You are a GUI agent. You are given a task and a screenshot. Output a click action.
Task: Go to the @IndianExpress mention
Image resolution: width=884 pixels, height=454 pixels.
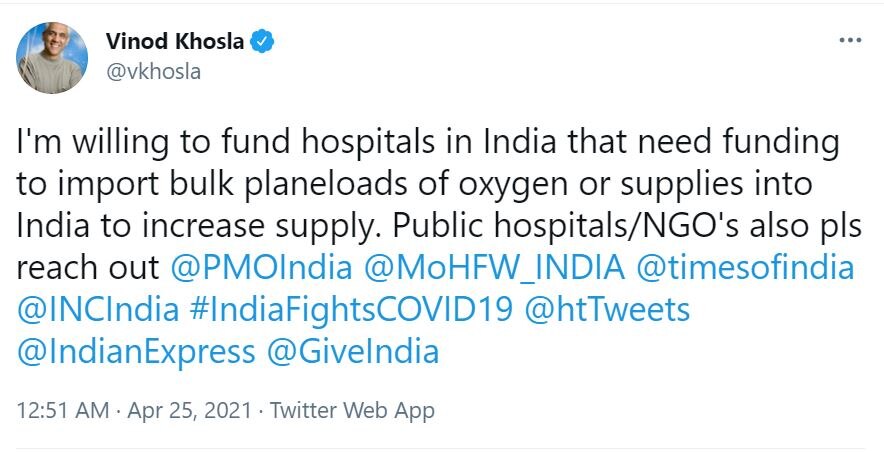tap(136, 352)
